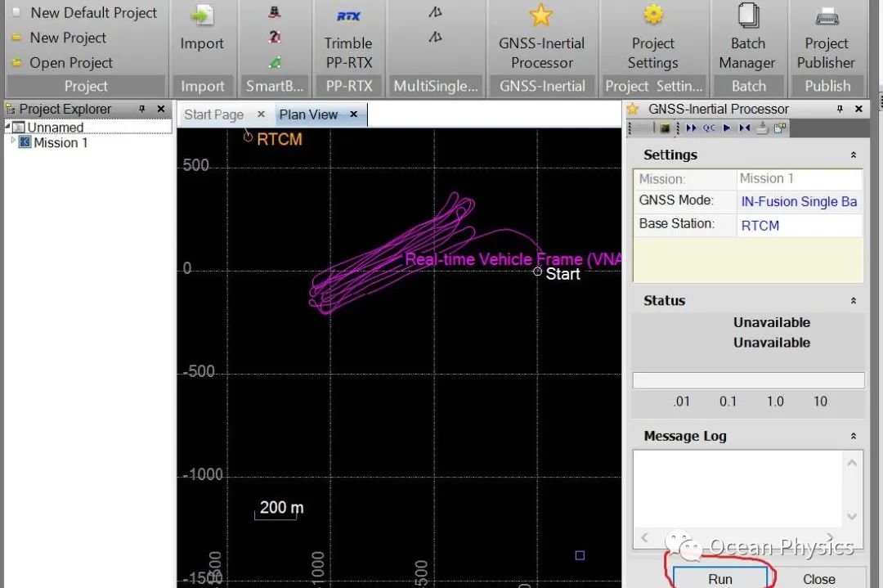The height and width of the screenshot is (588, 883).
Task: Switch to the Start Page tab
Action: coord(214,115)
